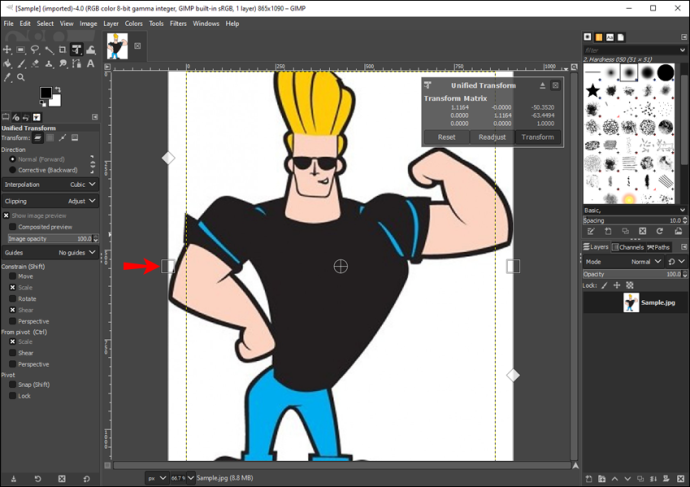Open brush filter dropdown arrow

point(683,50)
